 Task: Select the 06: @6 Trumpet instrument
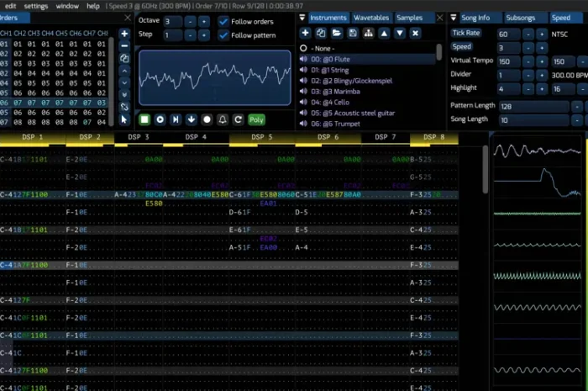click(x=368, y=124)
